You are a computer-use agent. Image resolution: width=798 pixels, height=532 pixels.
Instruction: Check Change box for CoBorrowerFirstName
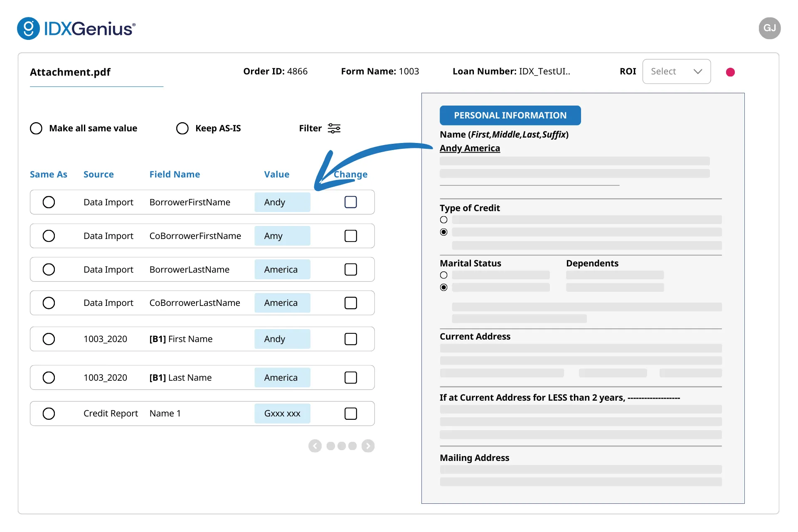coord(351,236)
